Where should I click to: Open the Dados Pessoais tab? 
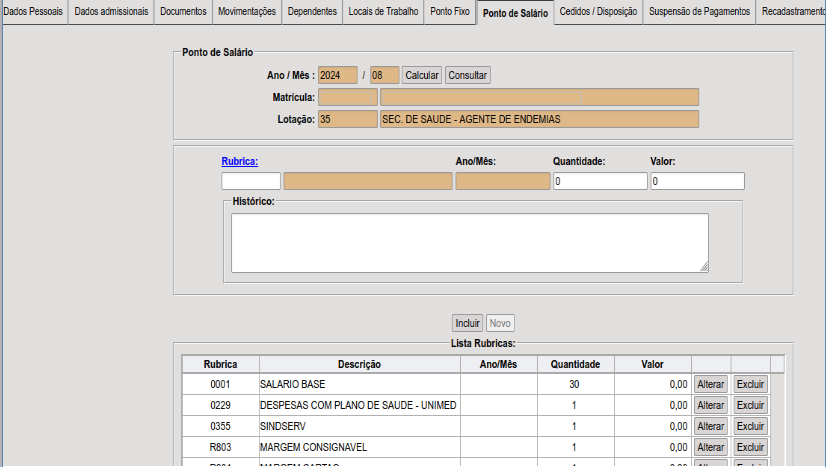click(x=33, y=12)
